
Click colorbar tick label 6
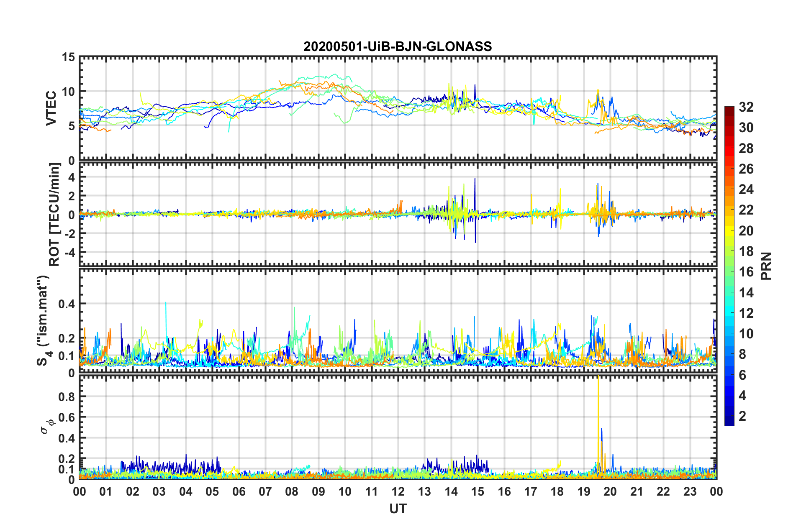(x=742, y=375)
